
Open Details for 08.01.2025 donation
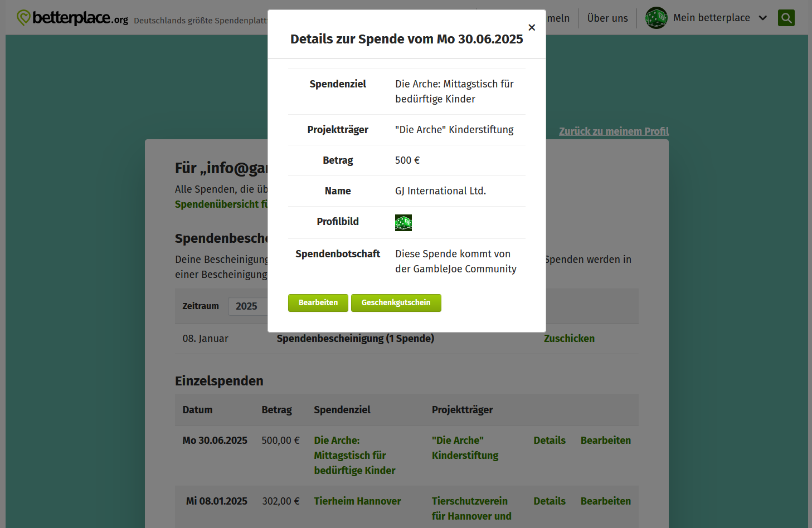550,501
